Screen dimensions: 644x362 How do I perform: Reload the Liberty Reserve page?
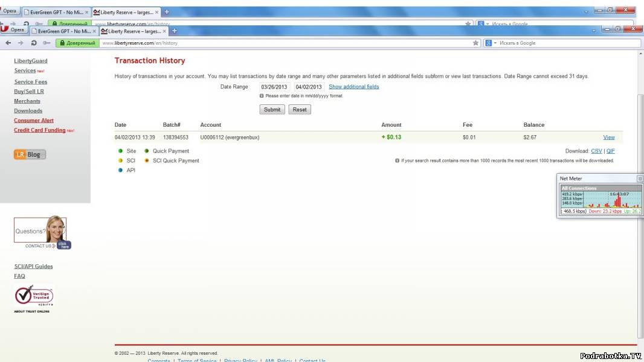(34, 43)
